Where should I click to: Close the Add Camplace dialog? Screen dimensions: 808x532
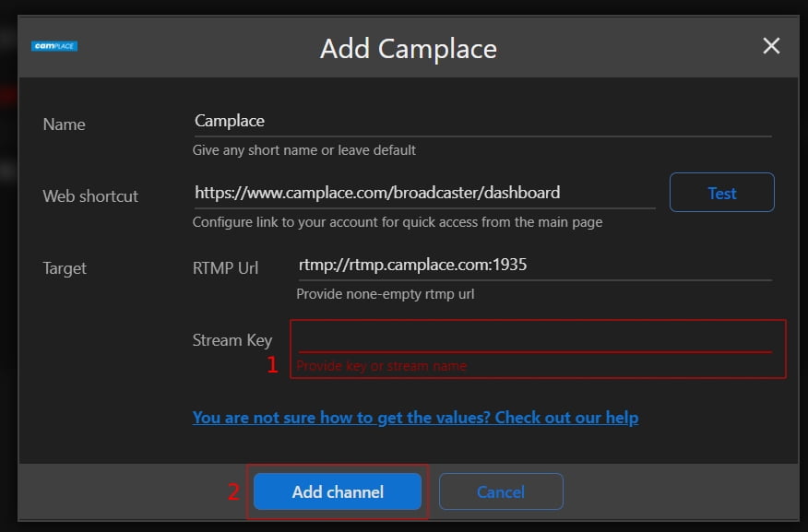pyautogui.click(x=771, y=46)
